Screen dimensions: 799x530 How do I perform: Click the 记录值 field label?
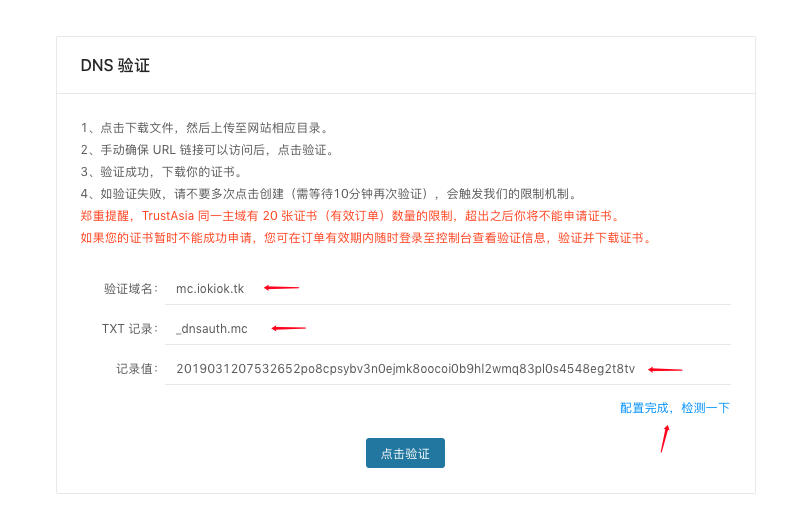coord(137,369)
